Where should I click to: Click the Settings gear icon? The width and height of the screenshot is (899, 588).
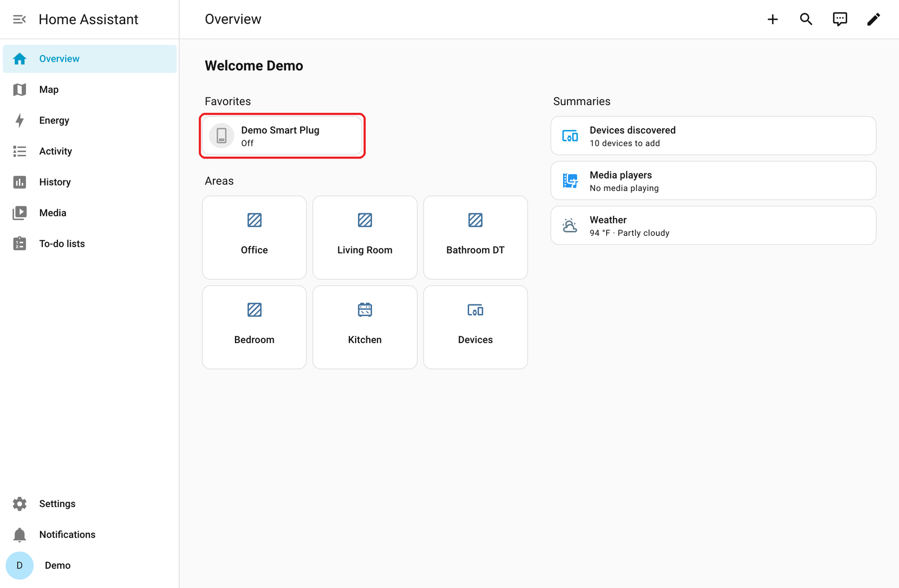20,504
